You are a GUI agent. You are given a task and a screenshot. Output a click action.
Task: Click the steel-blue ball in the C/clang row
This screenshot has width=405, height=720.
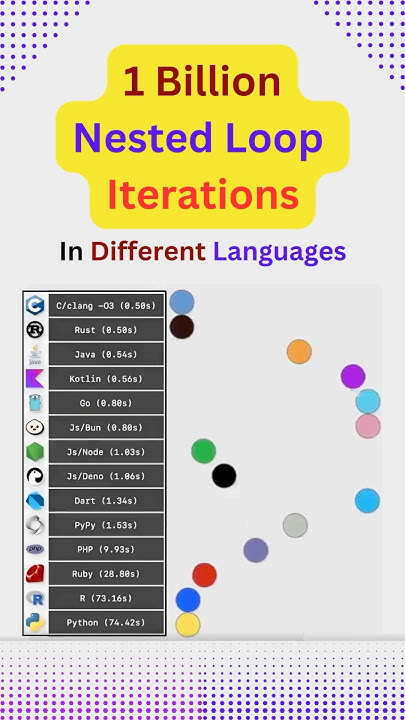(x=182, y=302)
